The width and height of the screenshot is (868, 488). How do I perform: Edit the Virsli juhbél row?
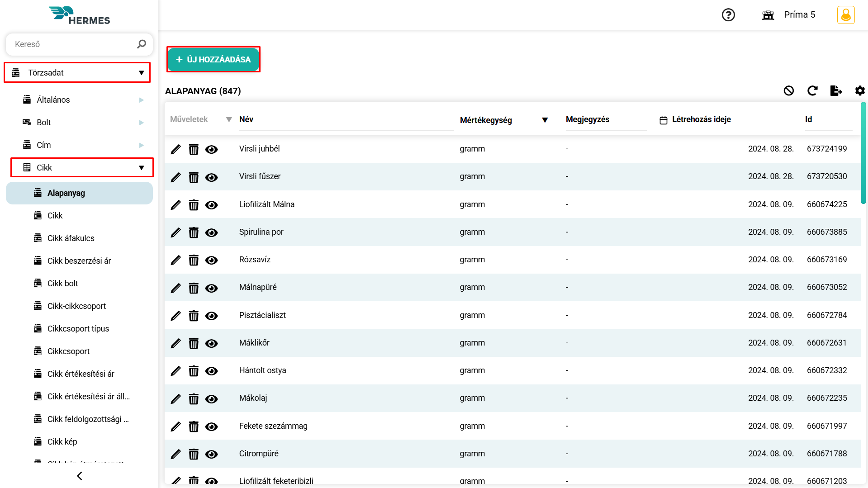click(x=175, y=149)
